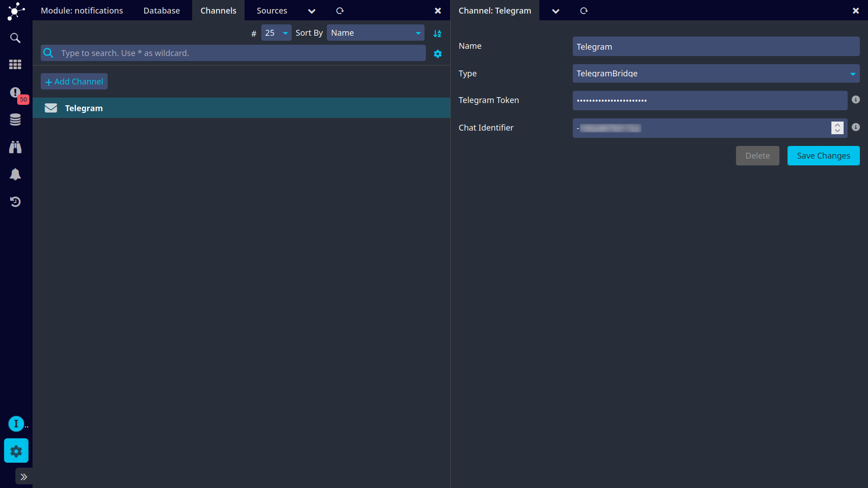868x488 pixels.
Task: Open the module panel dropdown chevron
Action: tap(311, 11)
